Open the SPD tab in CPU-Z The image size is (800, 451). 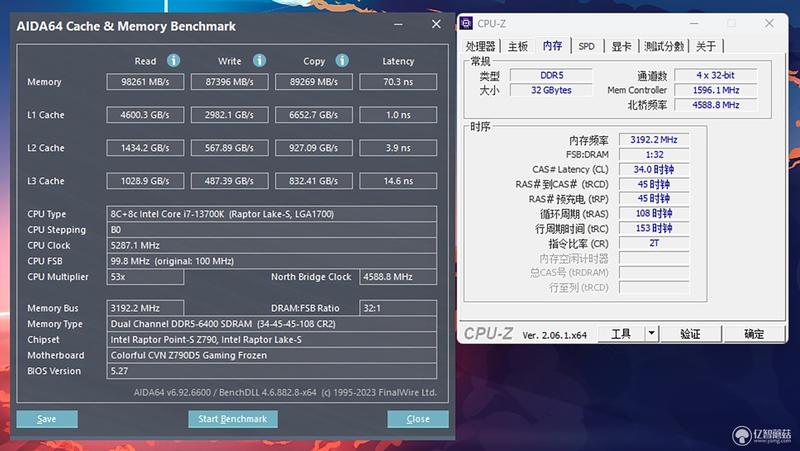coord(587,46)
